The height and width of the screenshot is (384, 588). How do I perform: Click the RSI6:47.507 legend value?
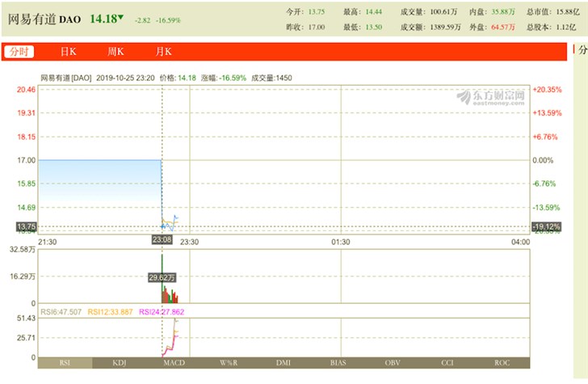tap(61, 312)
